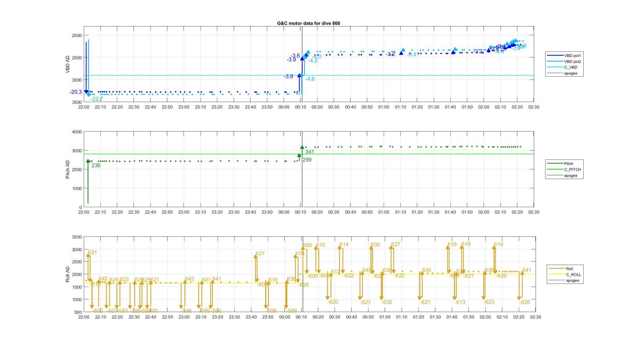Click the '500' tick on the Roll y-axis

(x=78, y=312)
